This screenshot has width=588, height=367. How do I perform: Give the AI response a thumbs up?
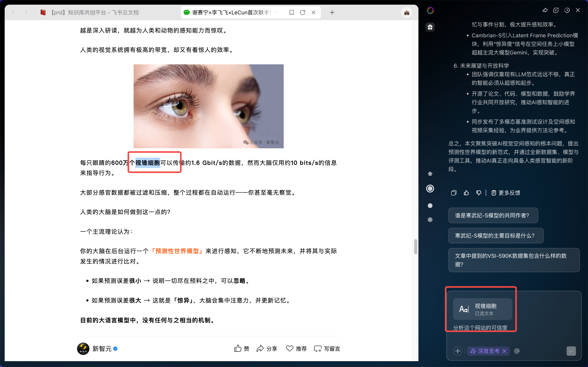coord(466,193)
